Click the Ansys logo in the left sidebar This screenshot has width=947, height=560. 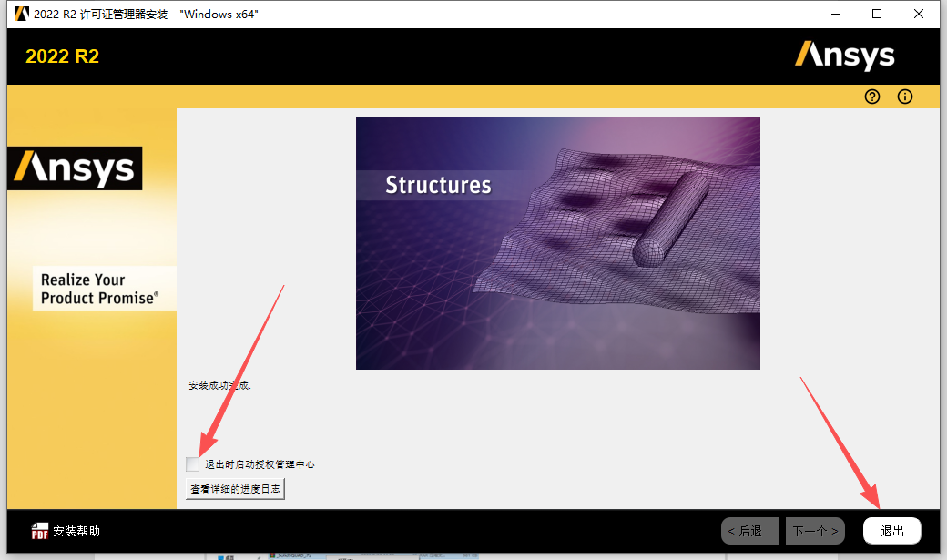click(75, 168)
